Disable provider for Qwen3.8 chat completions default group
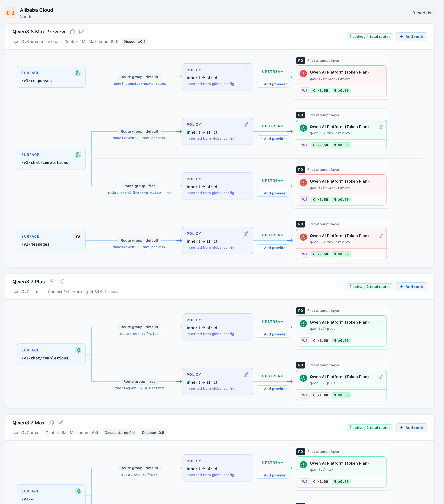Image resolution: width=444 pixels, height=504 pixels. [x=303, y=128]
